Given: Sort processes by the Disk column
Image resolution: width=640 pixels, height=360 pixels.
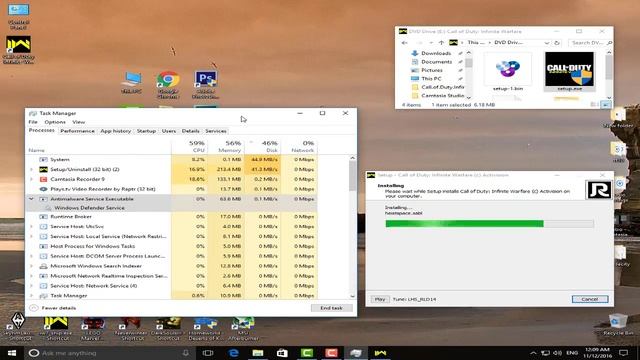Looking at the screenshot, I should coord(262,146).
